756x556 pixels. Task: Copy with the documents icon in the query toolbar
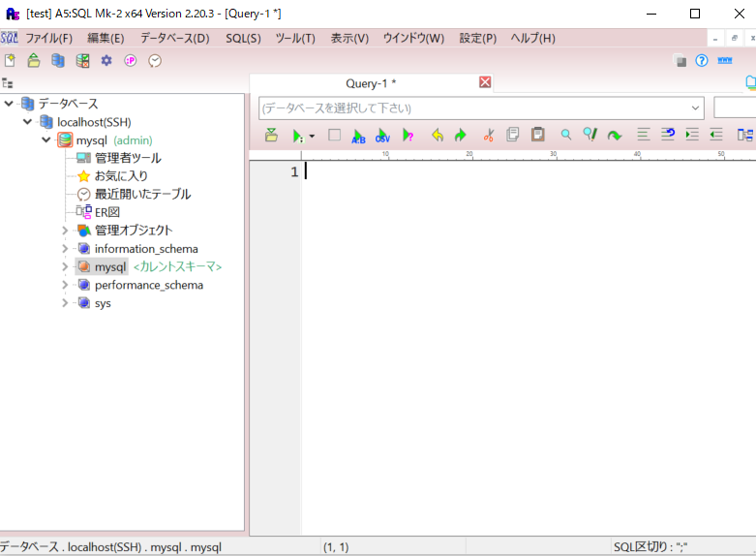click(512, 135)
